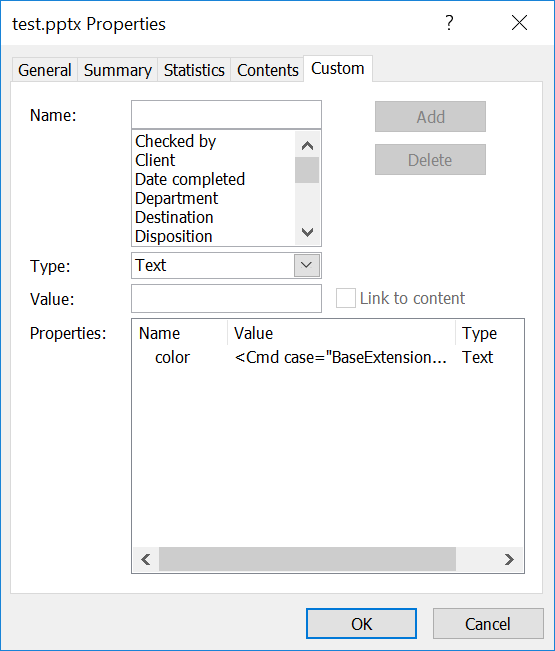555x651 pixels.
Task: Toggle the 'Link to content' checkbox
Action: 346,298
